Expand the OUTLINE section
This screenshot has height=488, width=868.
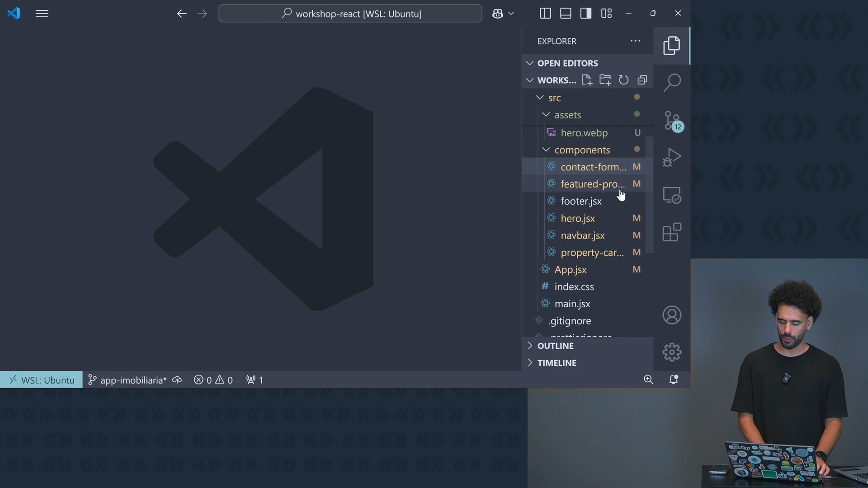[555, 346]
